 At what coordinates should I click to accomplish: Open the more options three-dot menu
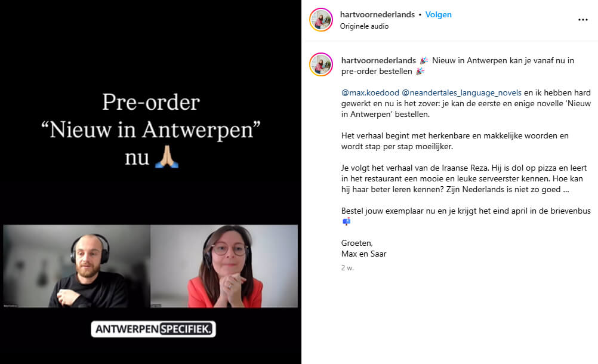[x=582, y=20]
